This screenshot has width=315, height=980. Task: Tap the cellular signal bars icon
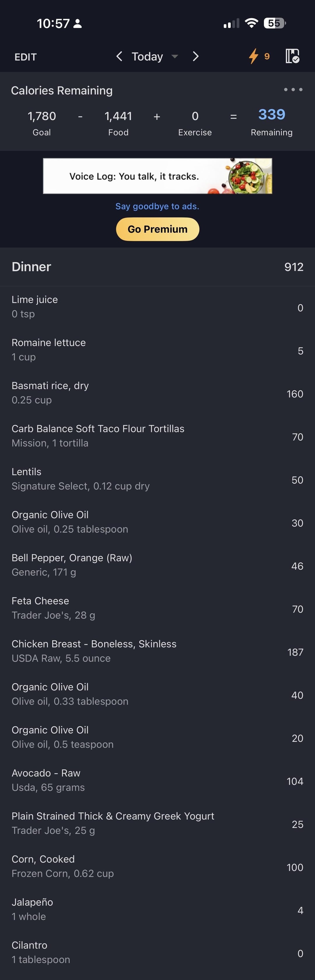(231, 24)
